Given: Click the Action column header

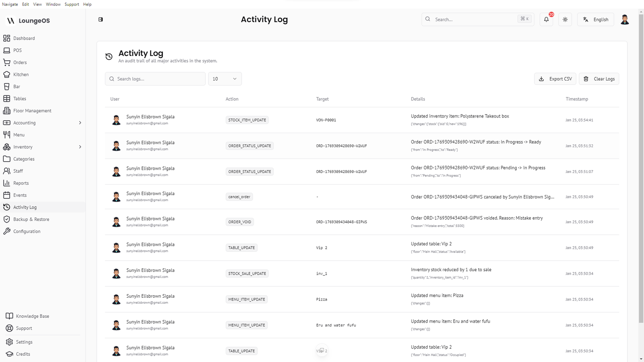Looking at the screenshot, I should tap(232, 99).
